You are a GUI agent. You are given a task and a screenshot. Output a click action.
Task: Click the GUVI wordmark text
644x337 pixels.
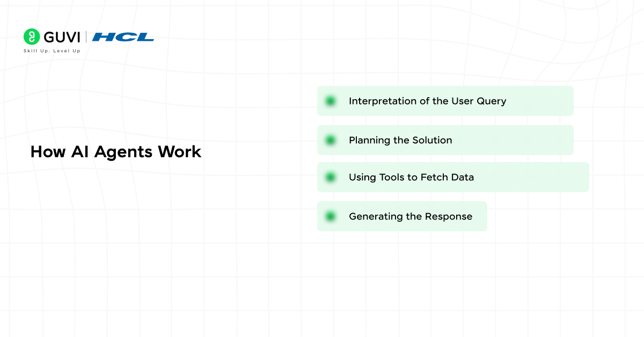point(62,37)
